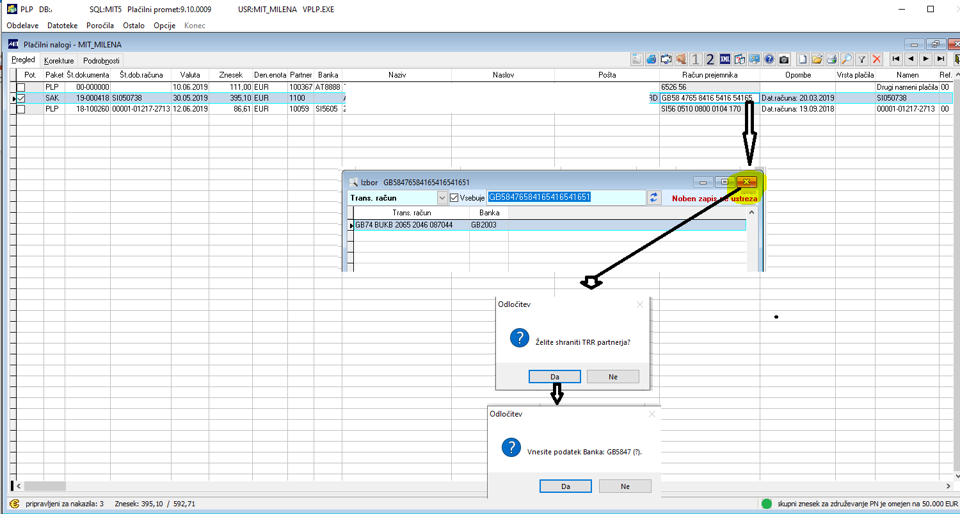This screenshot has height=514, width=960.
Task: Delete record with red X icon
Action: [x=877, y=59]
